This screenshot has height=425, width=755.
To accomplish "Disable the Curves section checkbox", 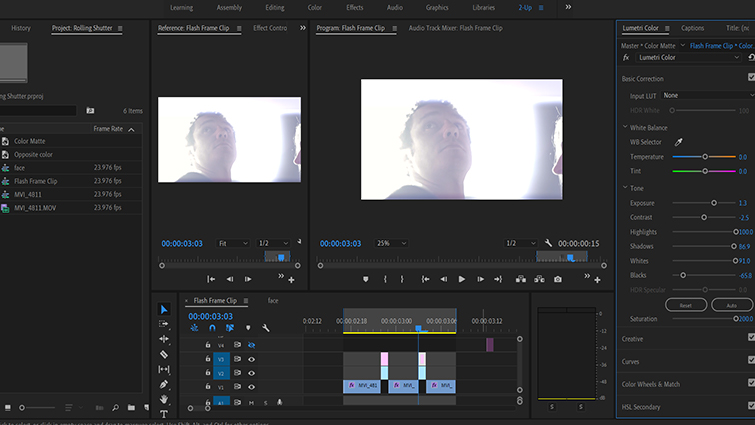I will 751,361.
